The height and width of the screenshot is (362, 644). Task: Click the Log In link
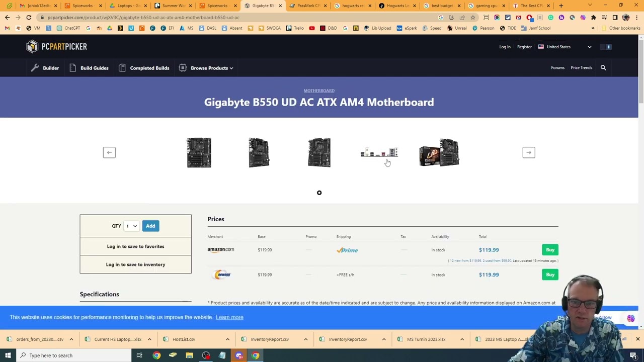(x=505, y=47)
